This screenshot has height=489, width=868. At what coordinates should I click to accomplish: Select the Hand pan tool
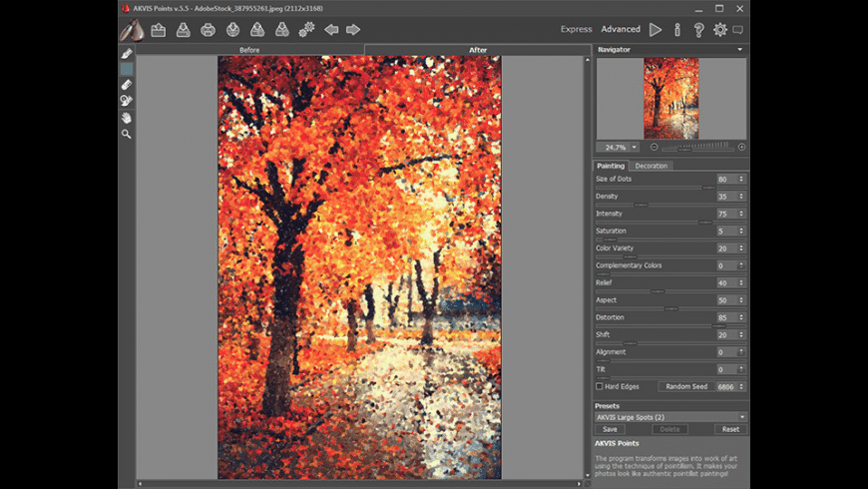127,118
